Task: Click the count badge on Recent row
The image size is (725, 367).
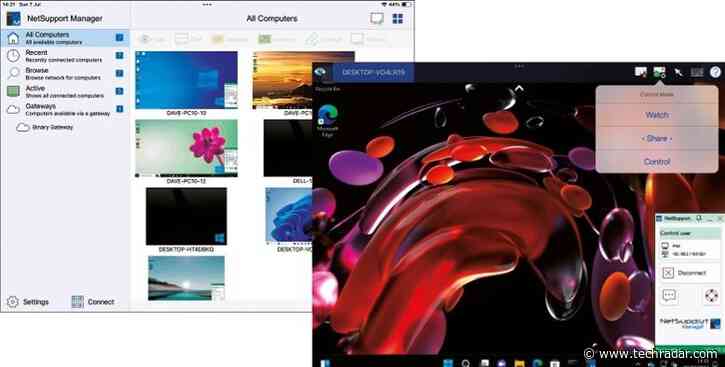Action: click(x=119, y=55)
